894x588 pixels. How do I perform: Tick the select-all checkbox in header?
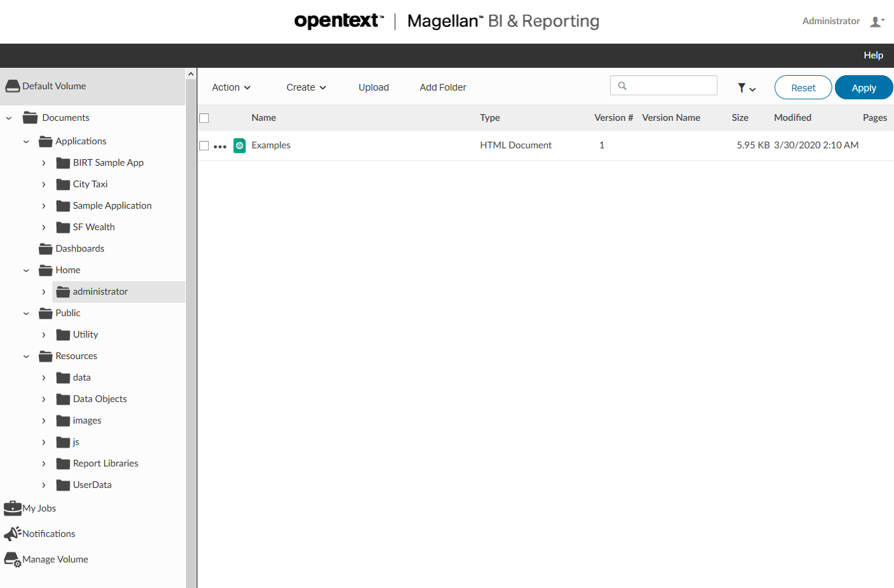click(x=204, y=118)
